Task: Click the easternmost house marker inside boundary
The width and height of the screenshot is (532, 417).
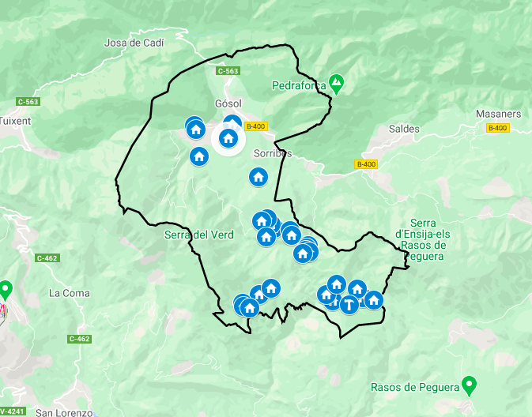Action: (374, 300)
